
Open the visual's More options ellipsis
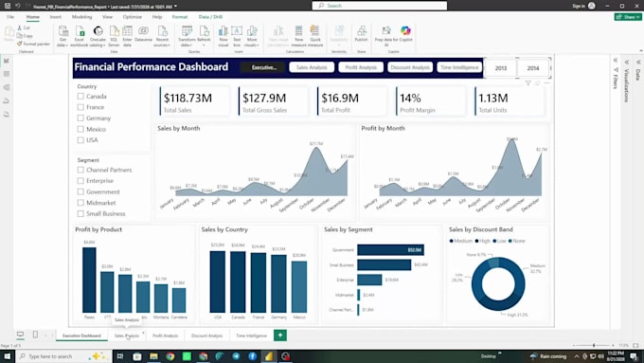coord(546,83)
